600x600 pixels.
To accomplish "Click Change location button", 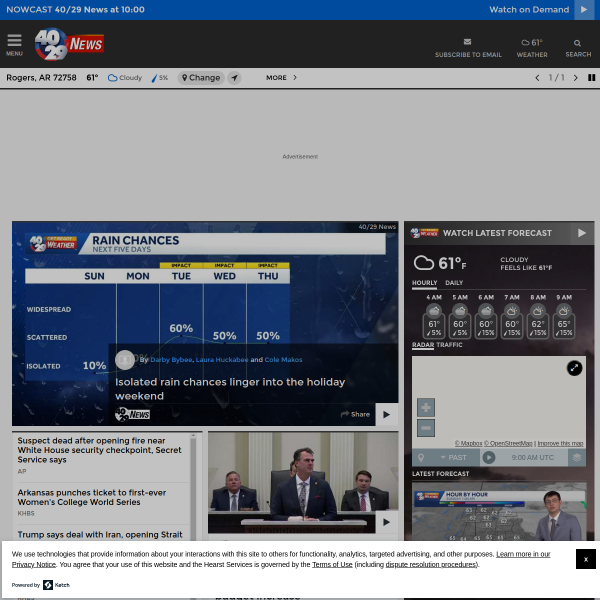I will click(201, 78).
